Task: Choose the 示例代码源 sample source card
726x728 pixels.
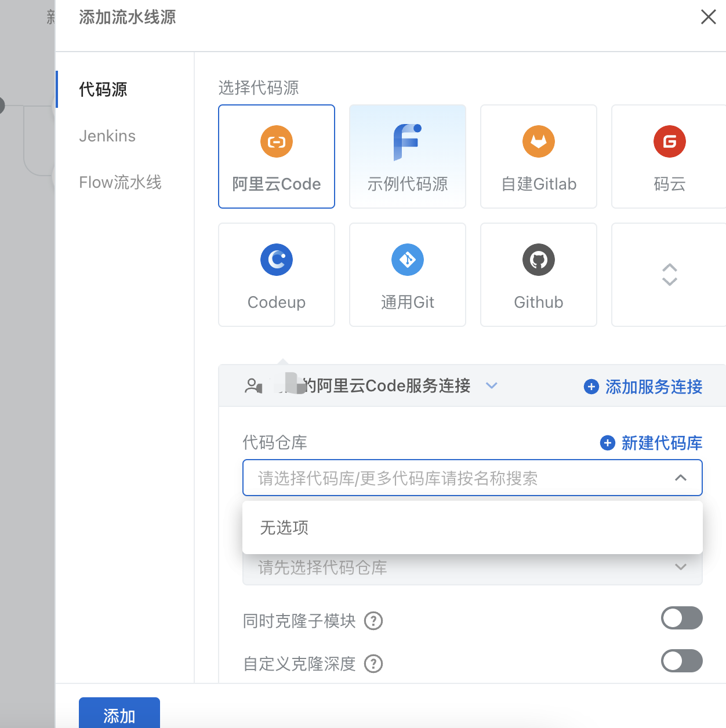Action: (408, 156)
